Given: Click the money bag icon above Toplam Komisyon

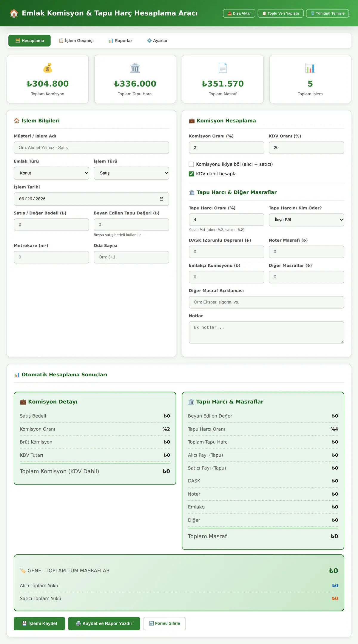Looking at the screenshot, I should 48,68.
